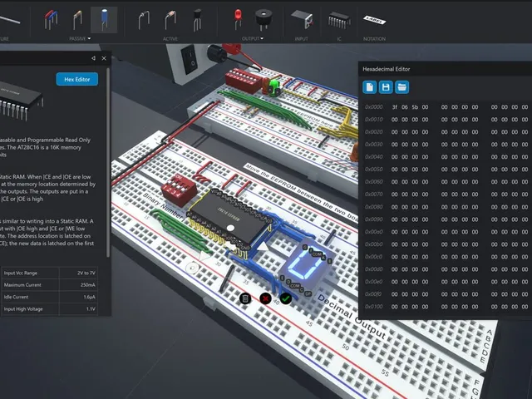Screen dimensions: 532x399
Task: Create a new file in the Hexadecimal Editor
Action: [369, 87]
